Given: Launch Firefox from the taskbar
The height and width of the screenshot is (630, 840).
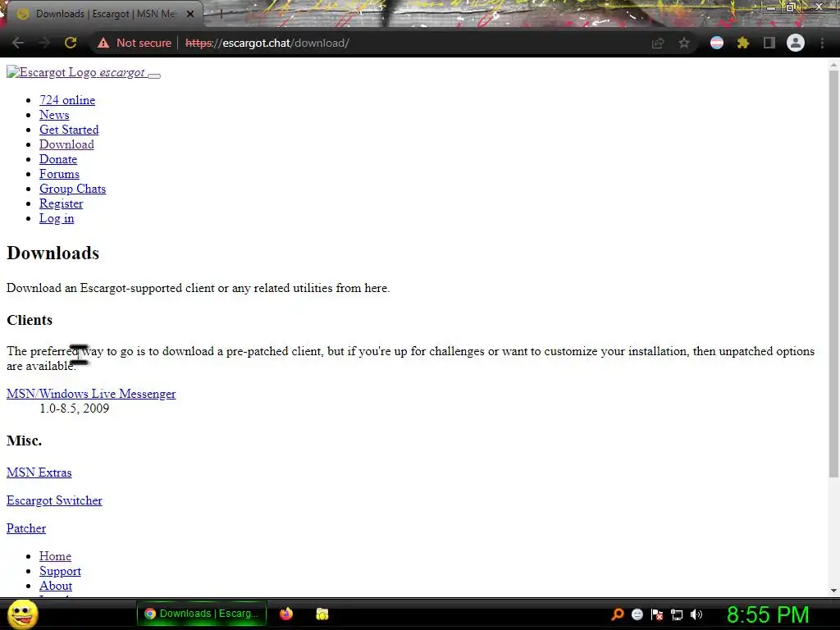Looking at the screenshot, I should pos(286,614).
